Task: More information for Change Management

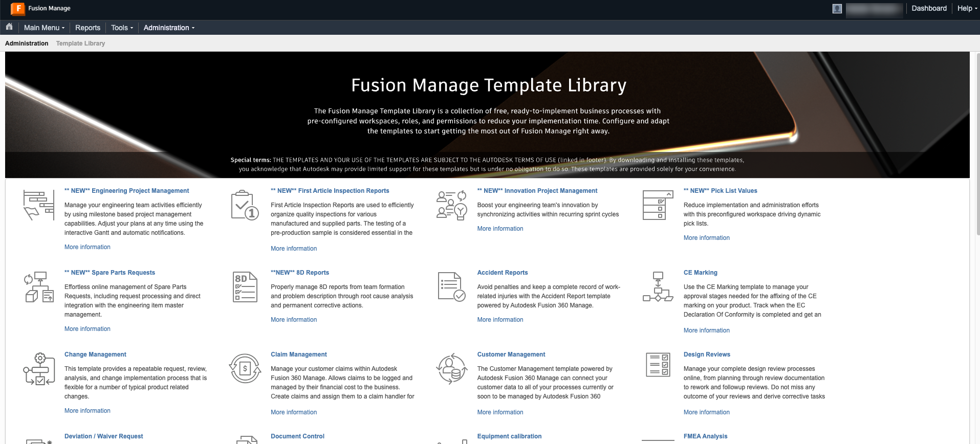Action: click(88, 411)
